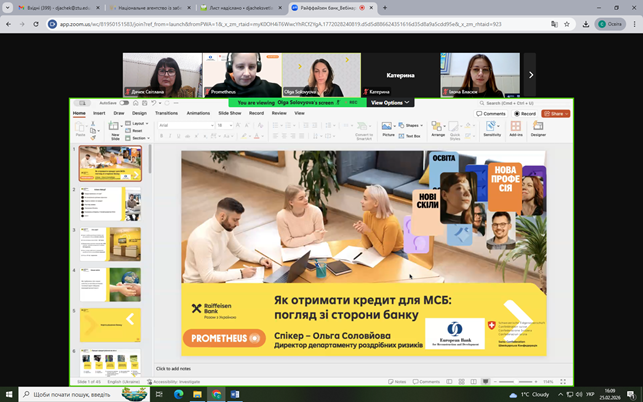Open the Sensitivity dropdown
The height and width of the screenshot is (402, 643).
tap(492, 128)
